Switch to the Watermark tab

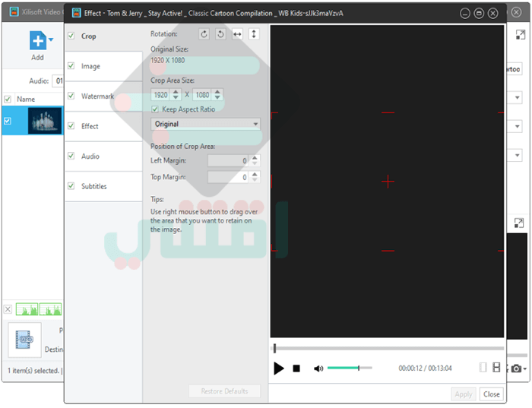[x=104, y=96]
